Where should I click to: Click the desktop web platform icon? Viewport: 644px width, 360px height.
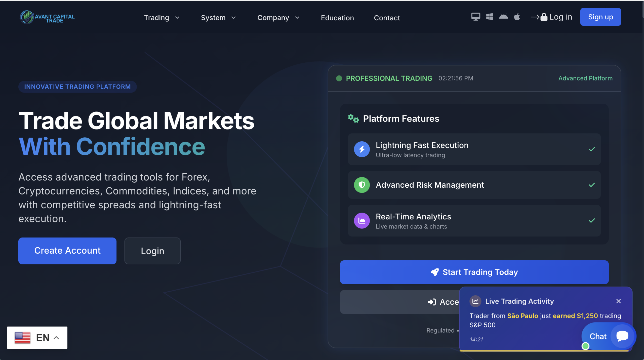(x=475, y=17)
